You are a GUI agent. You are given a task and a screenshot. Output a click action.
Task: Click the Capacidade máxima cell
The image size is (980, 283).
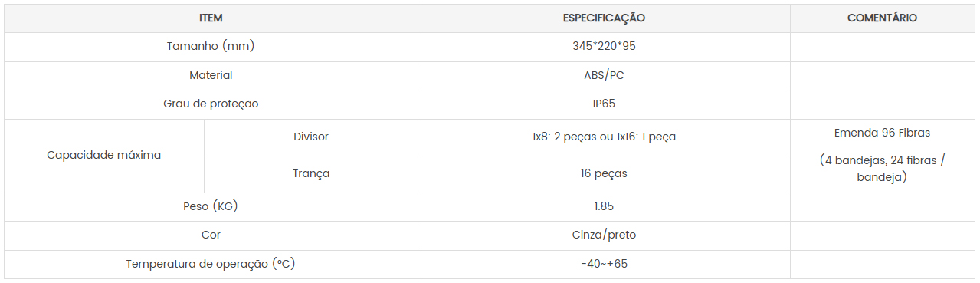(x=104, y=156)
